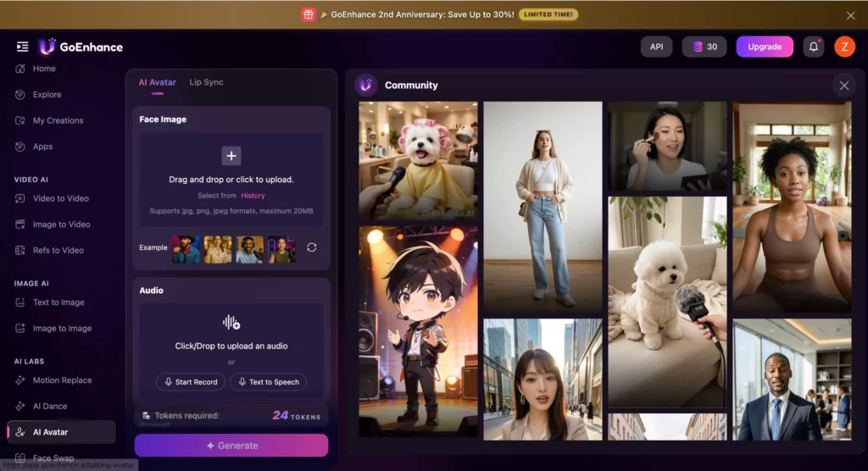Open Motion Replace in AI Labs
Viewport: 868px width, 471px height.
61,380
